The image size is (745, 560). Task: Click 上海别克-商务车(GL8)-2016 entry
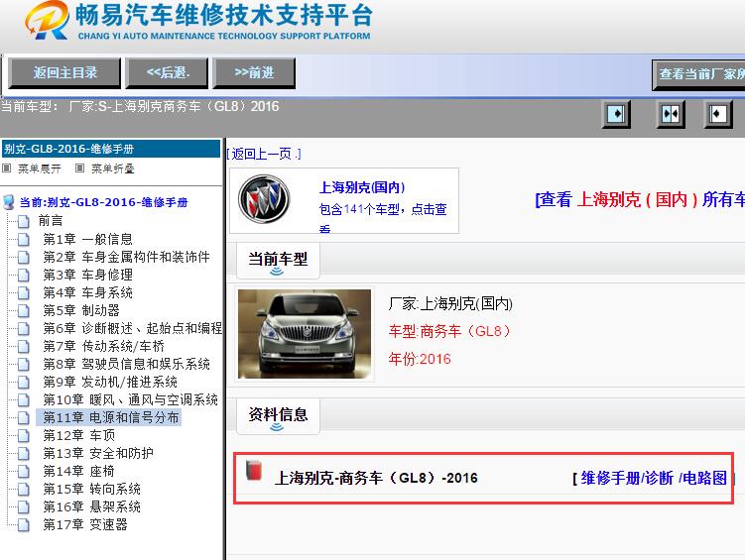point(376,478)
